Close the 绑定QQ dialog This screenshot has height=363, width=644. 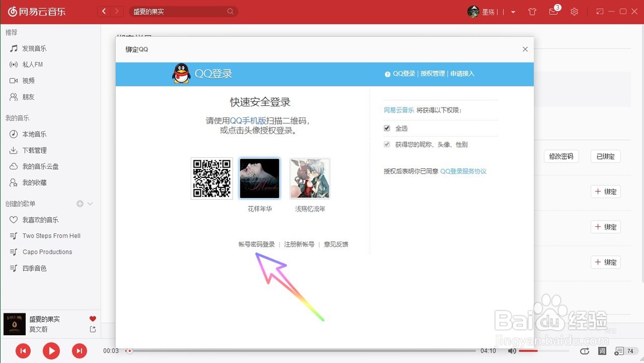pyautogui.click(x=525, y=50)
